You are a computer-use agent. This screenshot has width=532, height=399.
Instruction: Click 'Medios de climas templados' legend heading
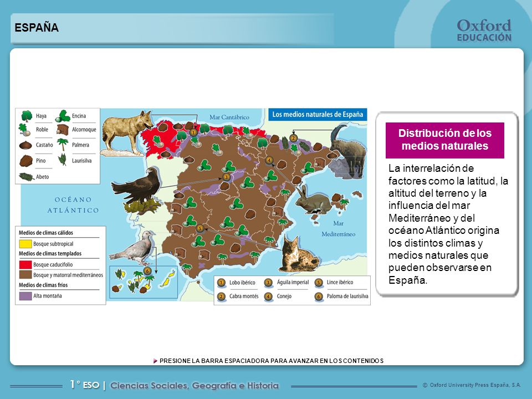(50, 253)
